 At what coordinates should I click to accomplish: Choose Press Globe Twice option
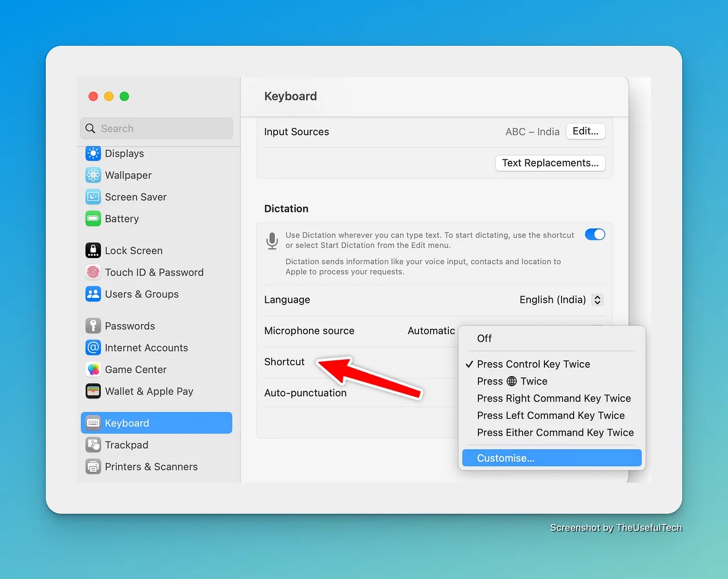(x=552, y=381)
